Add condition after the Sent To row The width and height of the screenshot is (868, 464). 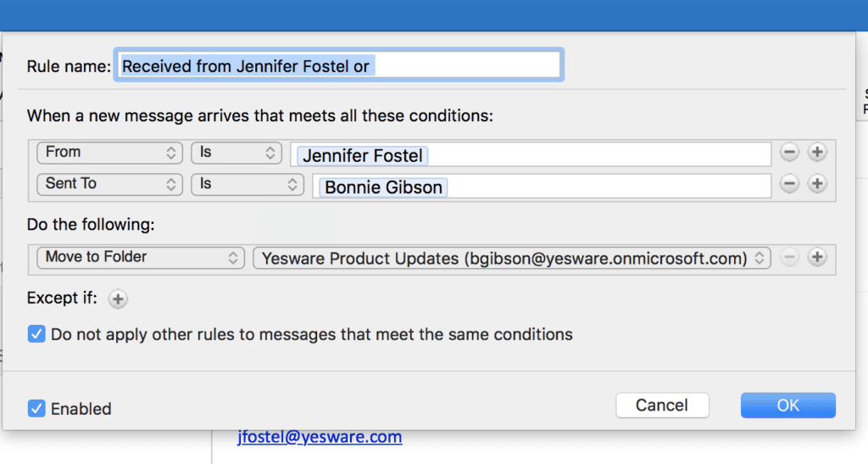click(x=817, y=184)
